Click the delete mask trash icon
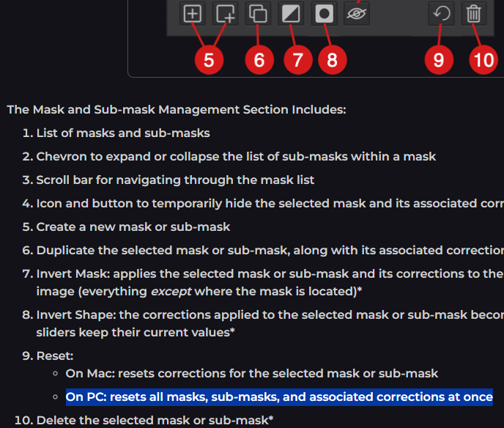 (474, 13)
